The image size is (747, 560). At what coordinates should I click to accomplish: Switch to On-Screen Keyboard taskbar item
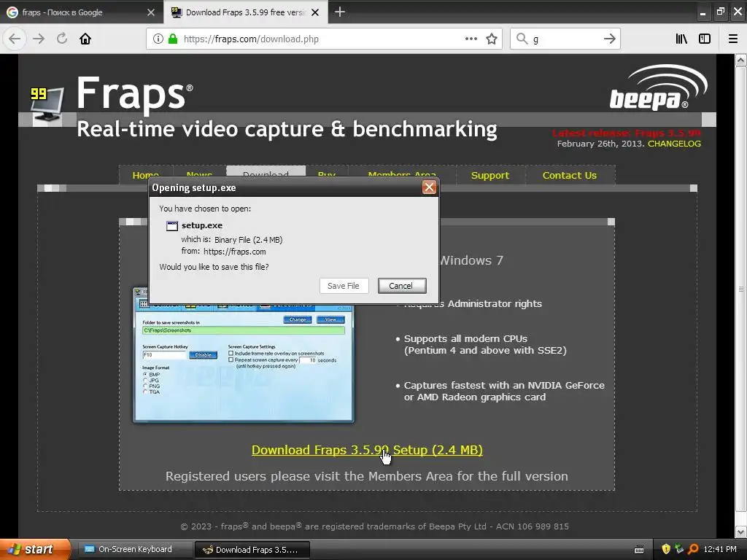(x=134, y=550)
